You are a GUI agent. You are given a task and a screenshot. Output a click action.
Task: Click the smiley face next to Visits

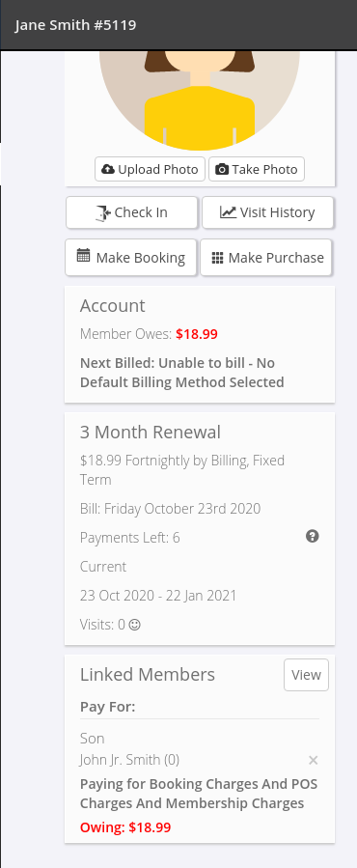[134, 625]
